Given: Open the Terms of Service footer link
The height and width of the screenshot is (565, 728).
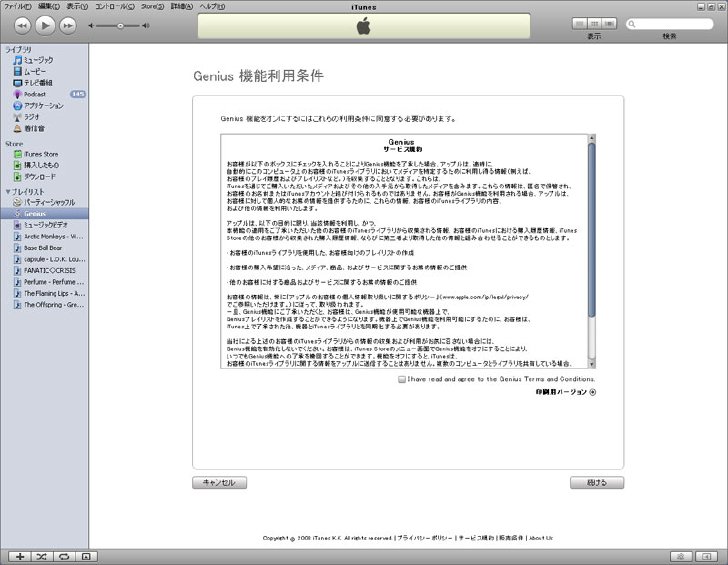Looking at the screenshot, I should pyautogui.click(x=476, y=538).
